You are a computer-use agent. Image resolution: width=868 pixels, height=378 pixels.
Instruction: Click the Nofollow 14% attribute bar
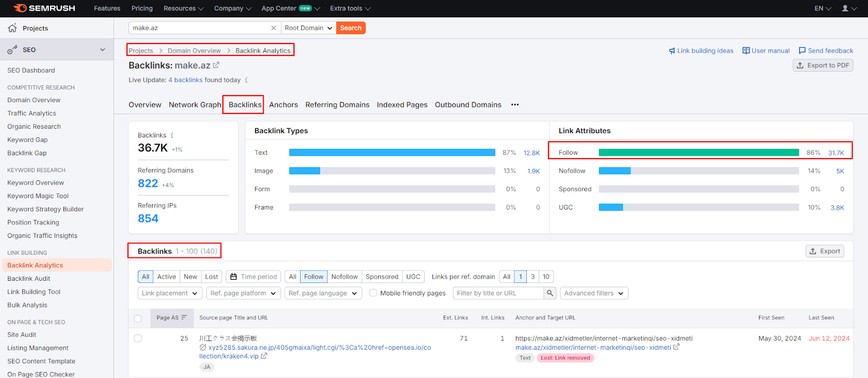pos(699,171)
